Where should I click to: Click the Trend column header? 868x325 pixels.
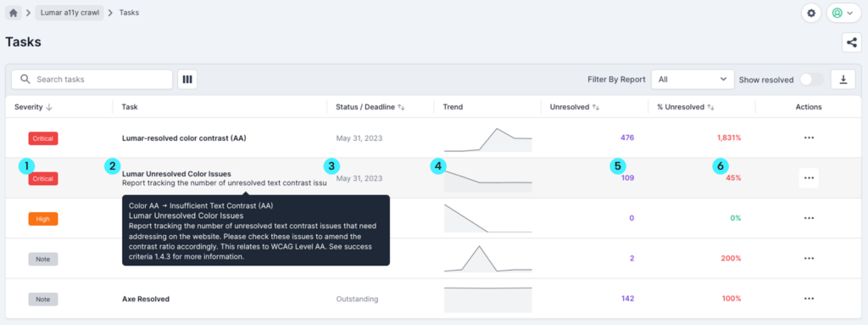click(453, 107)
